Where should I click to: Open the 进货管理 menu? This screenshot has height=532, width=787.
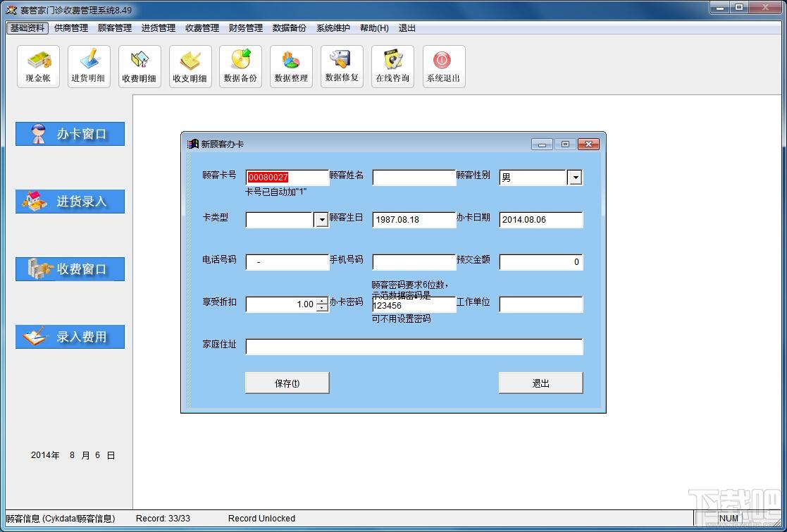[159, 28]
